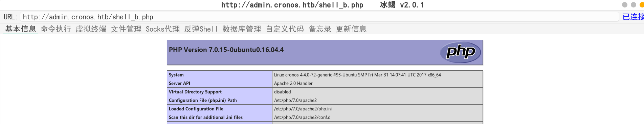Open the 更新信息 tab

click(351, 29)
